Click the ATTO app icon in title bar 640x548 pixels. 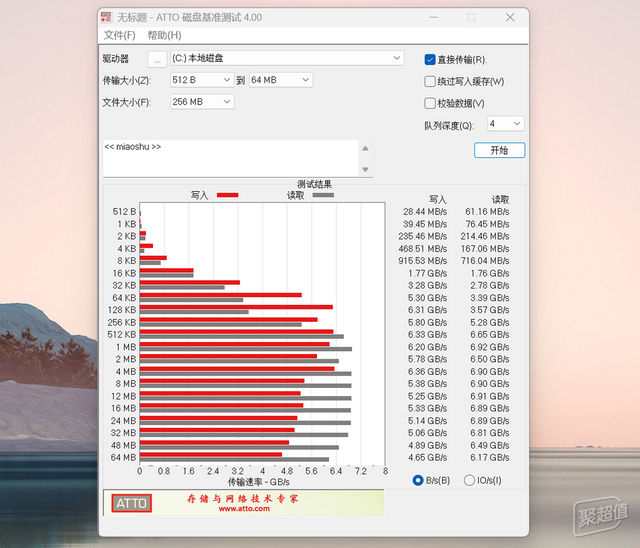pos(106,17)
